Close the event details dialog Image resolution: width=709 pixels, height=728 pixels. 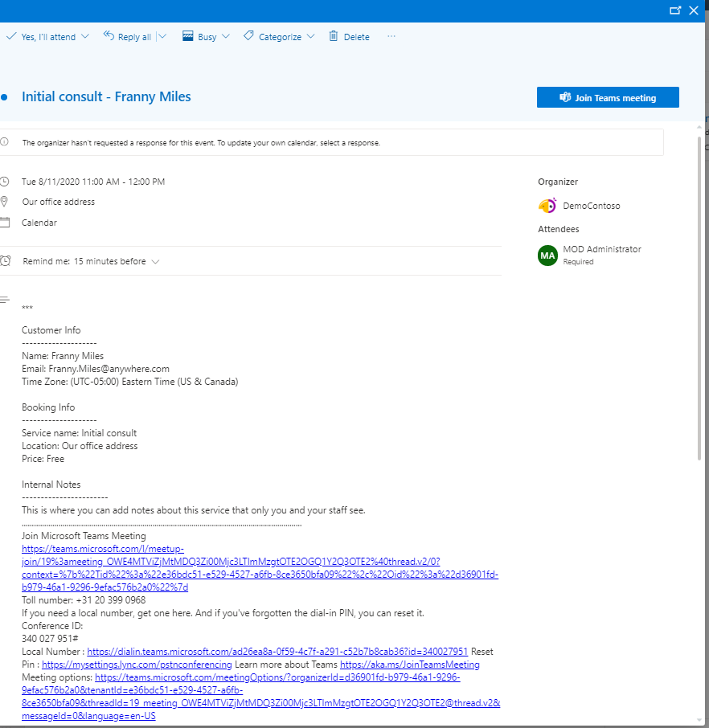[694, 10]
